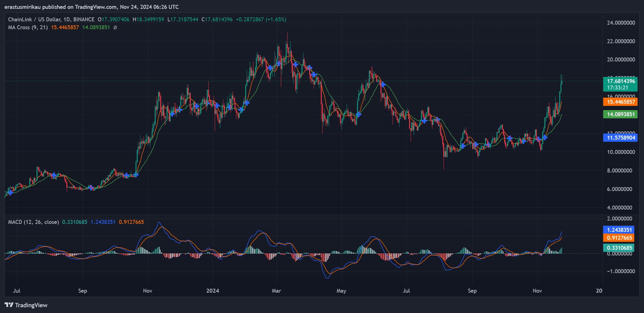Click the blue 1.2438351 MACD axis tag
Screen dimensions: 644x313
[619, 230]
